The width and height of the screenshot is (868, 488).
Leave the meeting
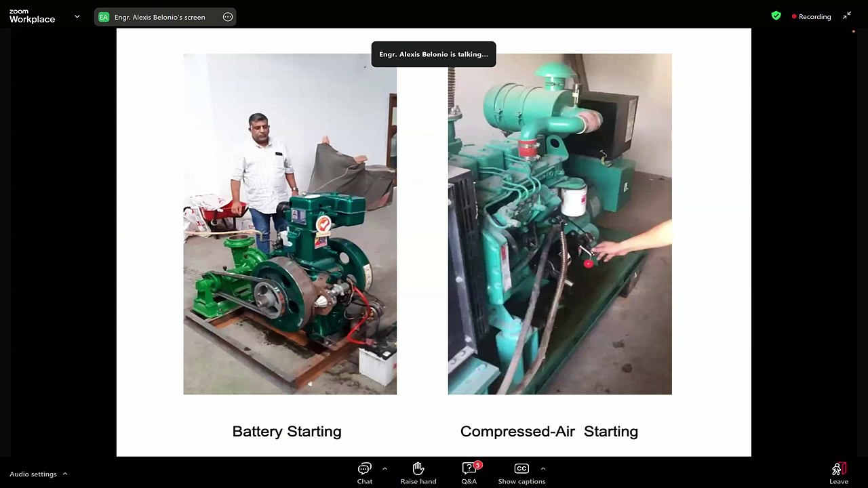[838, 472]
